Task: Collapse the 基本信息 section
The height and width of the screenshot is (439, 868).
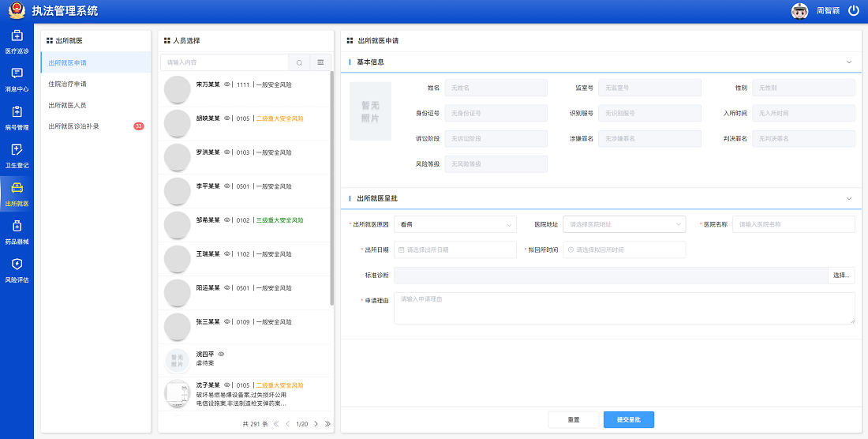Action: pyautogui.click(x=849, y=62)
